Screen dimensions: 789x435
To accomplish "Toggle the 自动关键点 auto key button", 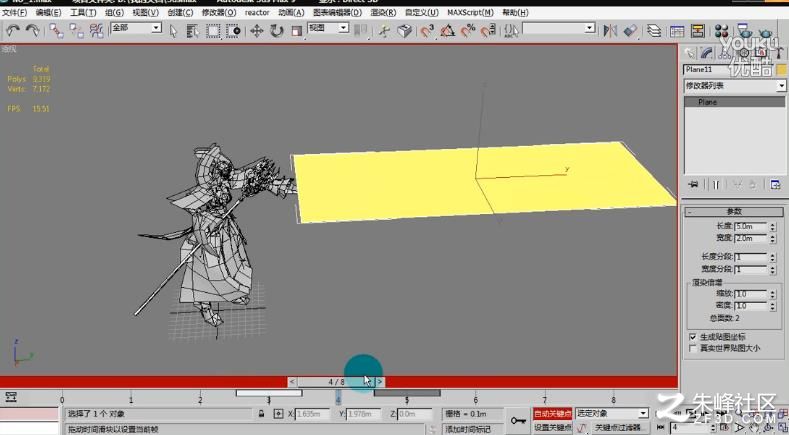I will coord(552,414).
